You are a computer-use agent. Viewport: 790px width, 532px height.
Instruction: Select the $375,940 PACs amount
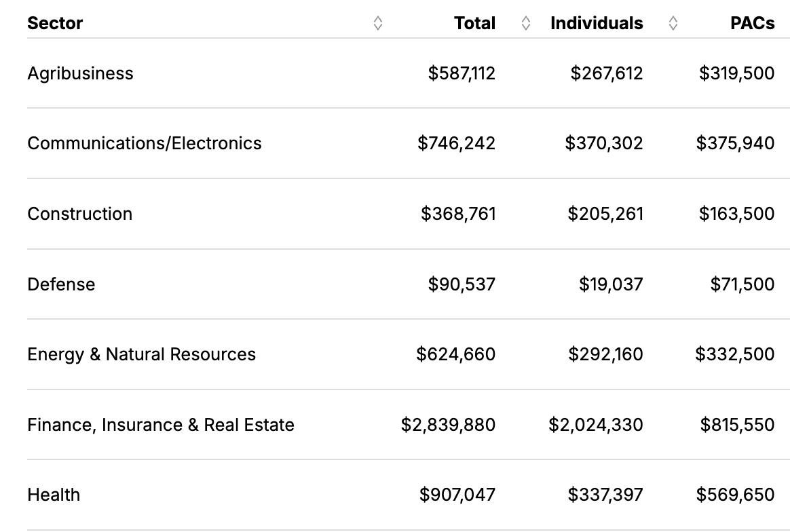pos(735,143)
